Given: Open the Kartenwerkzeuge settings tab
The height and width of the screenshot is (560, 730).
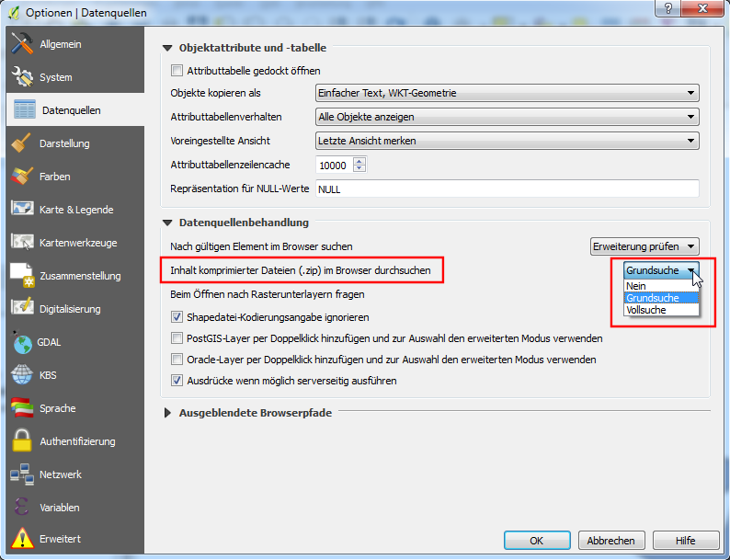Looking at the screenshot, I should (x=75, y=243).
